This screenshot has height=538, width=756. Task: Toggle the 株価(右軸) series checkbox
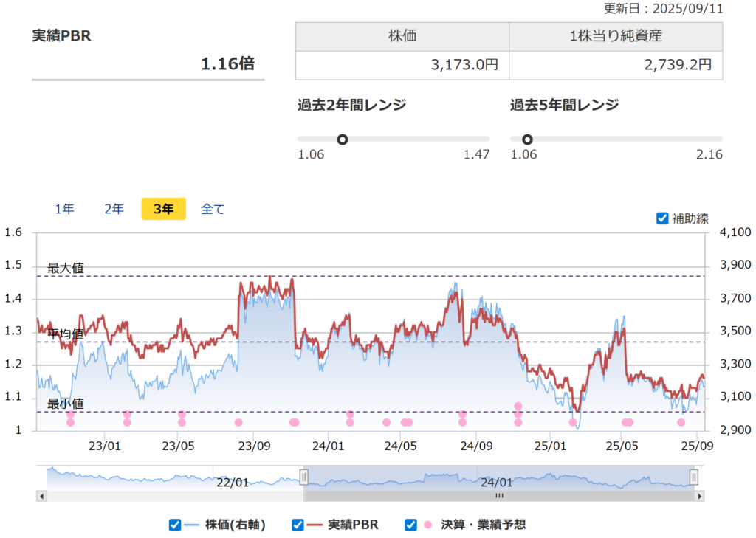click(175, 525)
